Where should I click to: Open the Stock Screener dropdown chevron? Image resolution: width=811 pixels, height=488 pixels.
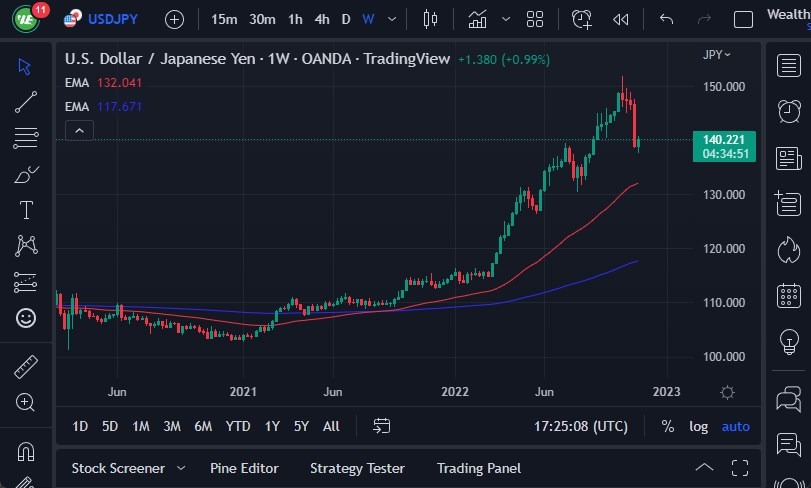[x=181, y=468]
